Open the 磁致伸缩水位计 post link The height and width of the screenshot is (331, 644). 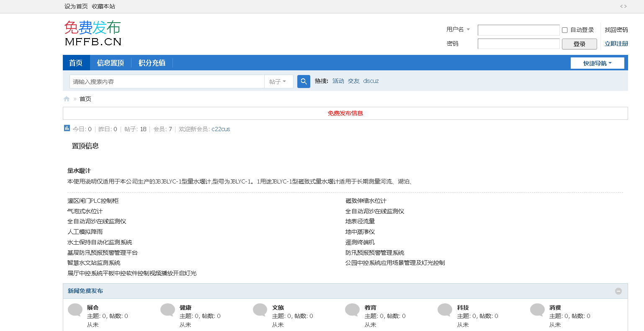tap(366, 201)
